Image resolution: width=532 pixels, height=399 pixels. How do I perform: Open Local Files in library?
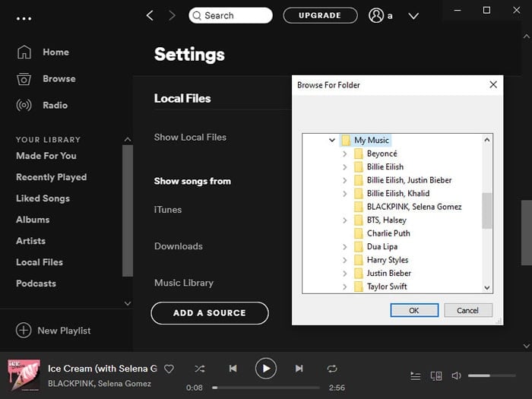coord(40,262)
